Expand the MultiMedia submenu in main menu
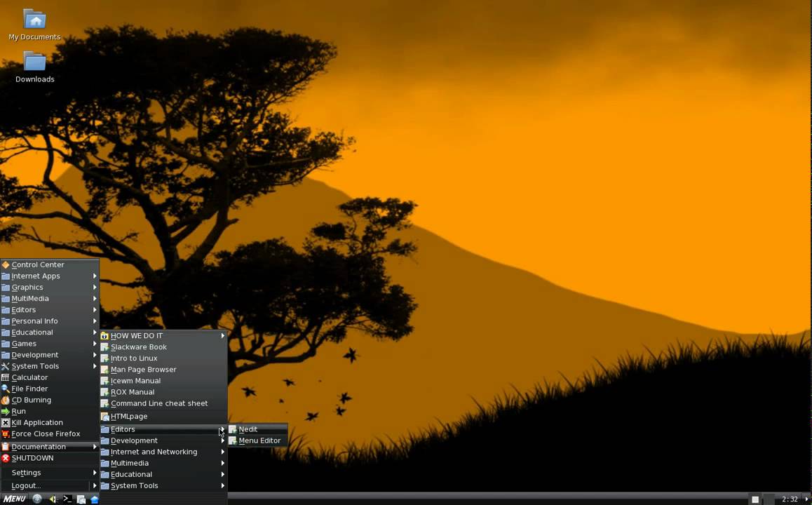Image resolution: width=812 pixels, height=505 pixels. tap(50, 299)
